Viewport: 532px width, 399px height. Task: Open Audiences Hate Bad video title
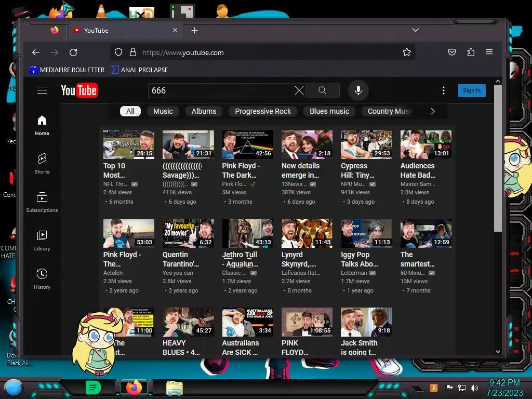(418, 170)
